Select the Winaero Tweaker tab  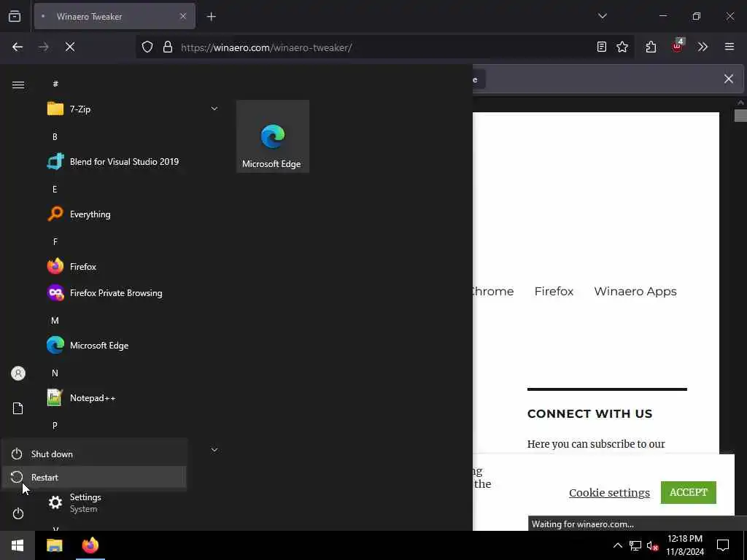pyautogui.click(x=115, y=16)
